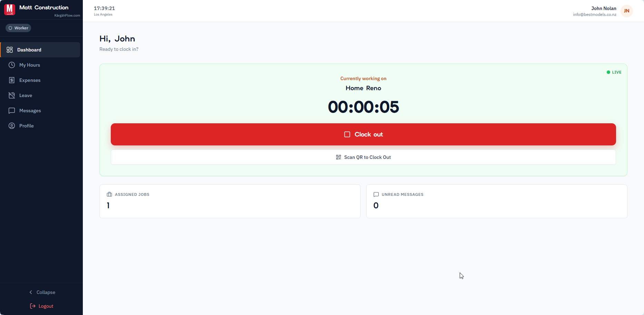This screenshot has width=644, height=315.
Task: Click the Ready to clock in? text
Action: [119, 49]
